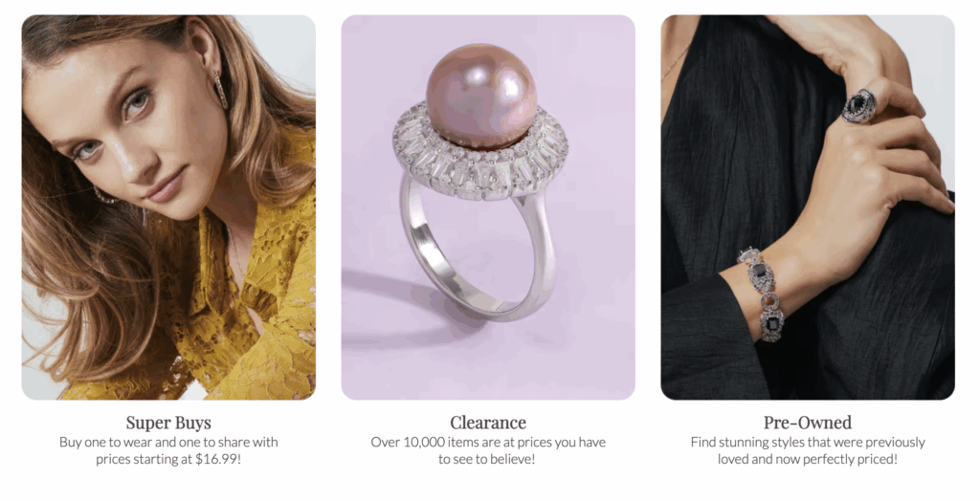Select the 'Over 10,000 items' description line
The width and height of the screenshot is (980, 501).
[x=488, y=443]
